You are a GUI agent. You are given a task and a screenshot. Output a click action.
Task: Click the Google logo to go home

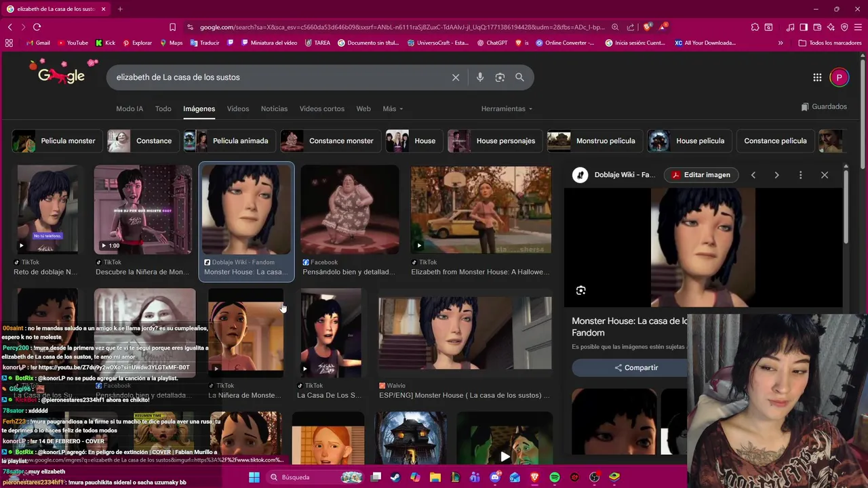coord(62,74)
